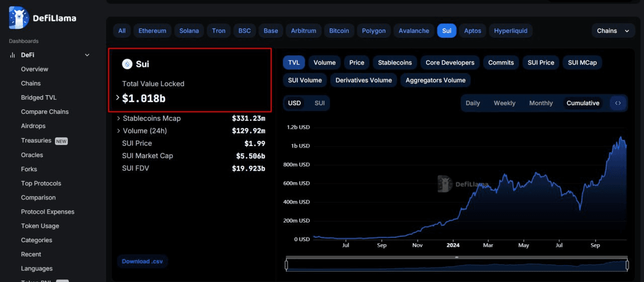Select the Avalanche chain filter
The height and width of the screenshot is (282, 644).
[414, 31]
